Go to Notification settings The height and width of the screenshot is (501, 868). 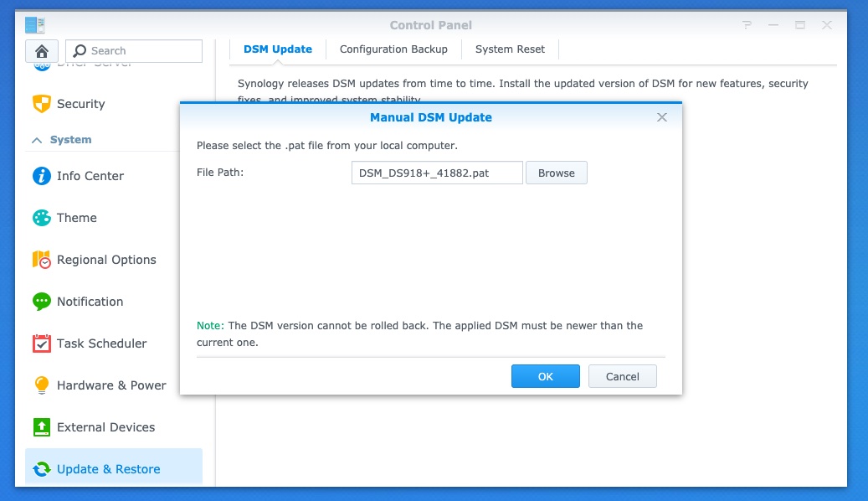(114, 302)
